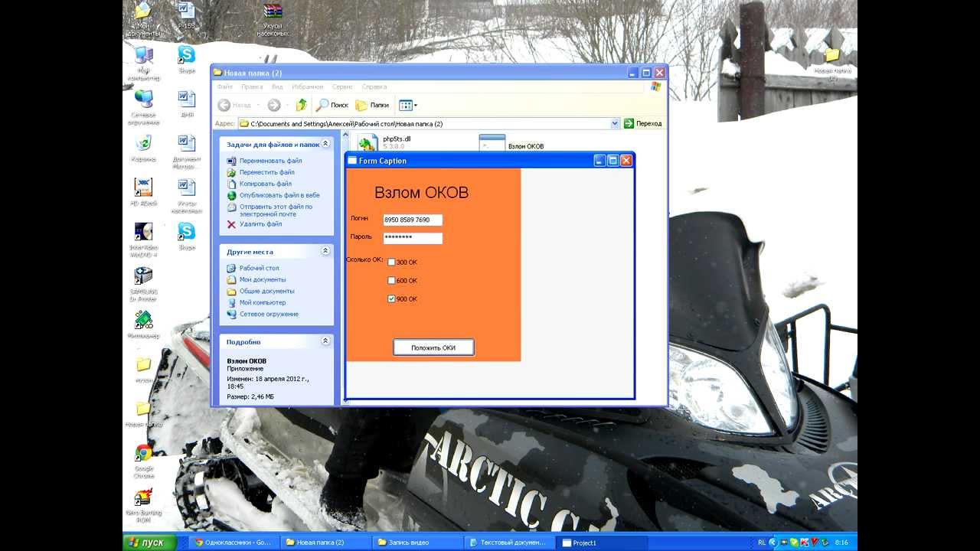Expand the address bar dropdown
The width and height of the screenshot is (980, 551).
(615, 123)
